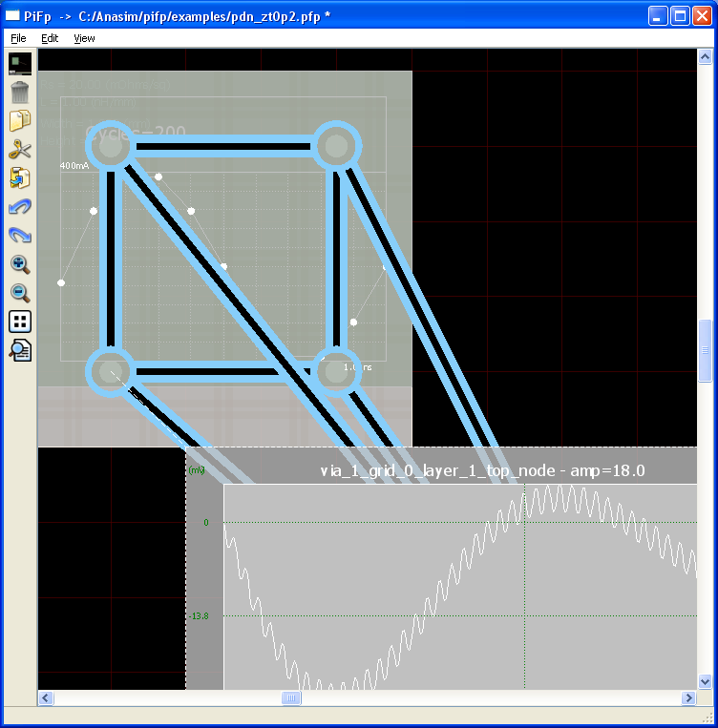The height and width of the screenshot is (728, 718).
Task: Open the File menu
Action: click(18, 38)
